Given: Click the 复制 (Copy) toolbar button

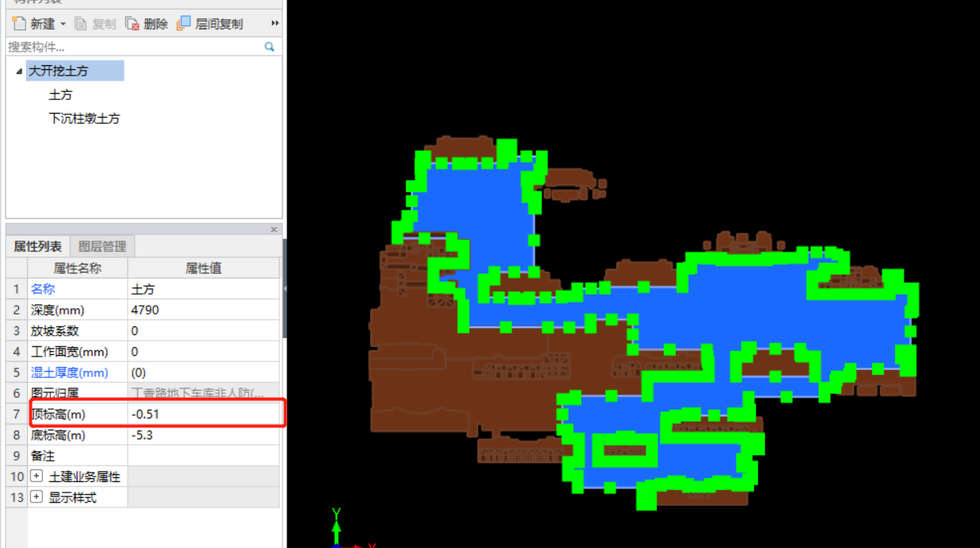Looking at the screenshot, I should point(95,24).
